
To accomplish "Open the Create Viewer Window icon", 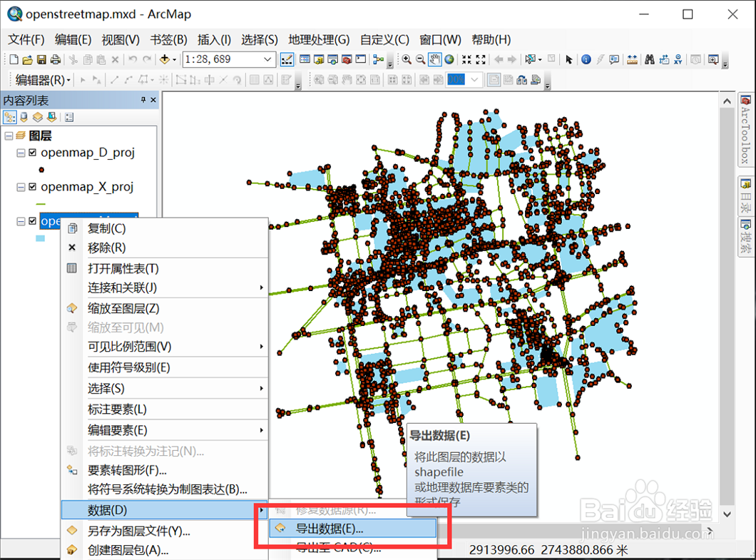I will coord(713,59).
